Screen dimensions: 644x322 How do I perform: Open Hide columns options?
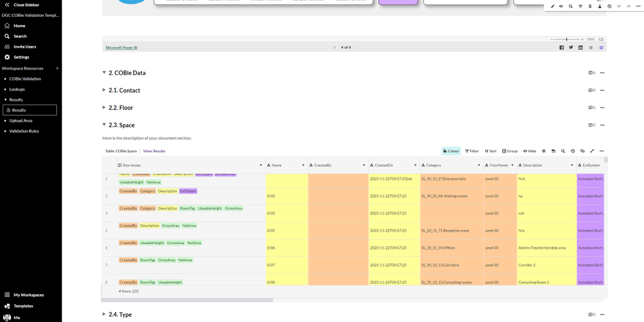(530, 151)
